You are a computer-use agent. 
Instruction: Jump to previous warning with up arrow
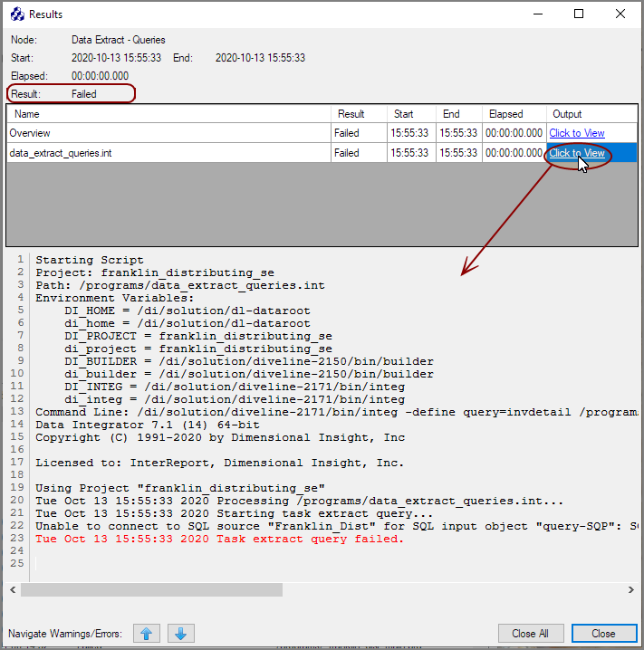coord(147,634)
